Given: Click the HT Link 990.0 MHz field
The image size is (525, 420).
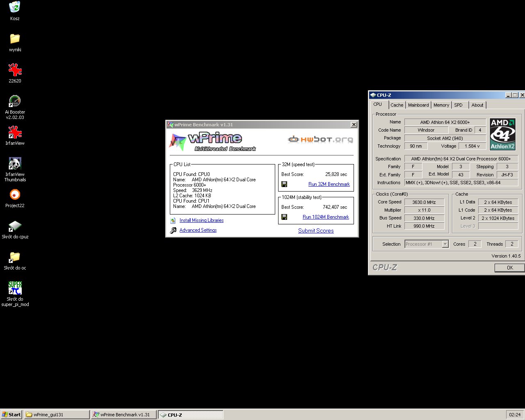Looking at the screenshot, I should click(x=424, y=226).
